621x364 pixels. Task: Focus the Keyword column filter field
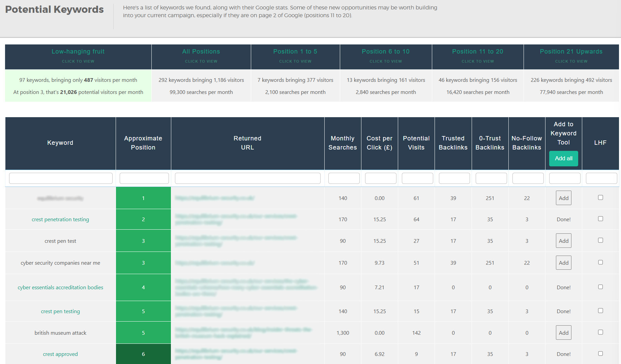click(61, 178)
